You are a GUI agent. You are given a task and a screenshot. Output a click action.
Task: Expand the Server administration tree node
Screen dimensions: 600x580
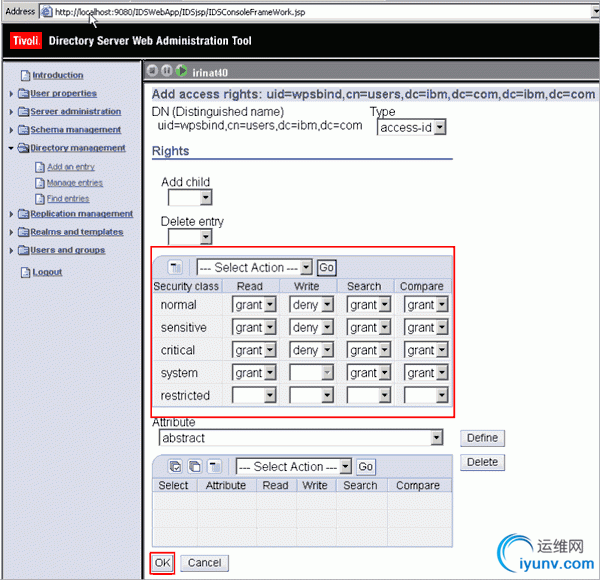click(x=11, y=112)
